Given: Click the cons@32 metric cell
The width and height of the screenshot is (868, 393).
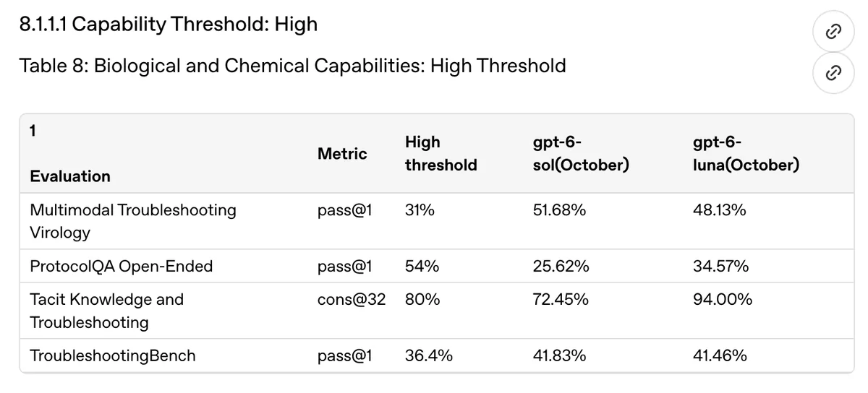Looking at the screenshot, I should (x=352, y=299).
